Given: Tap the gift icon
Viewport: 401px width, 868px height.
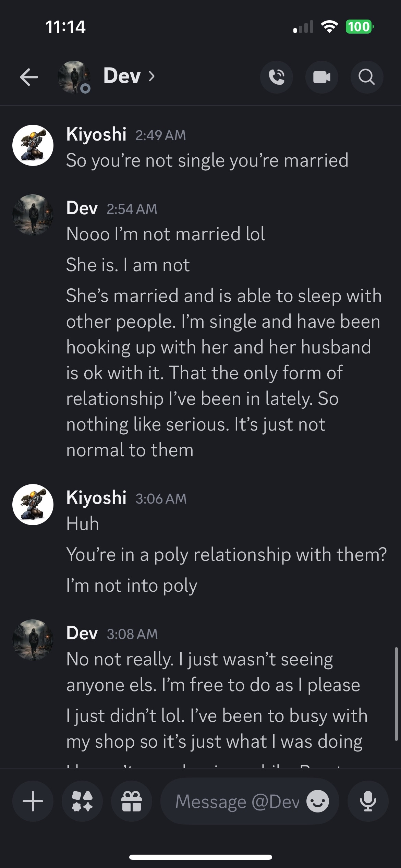Looking at the screenshot, I should coord(132,801).
